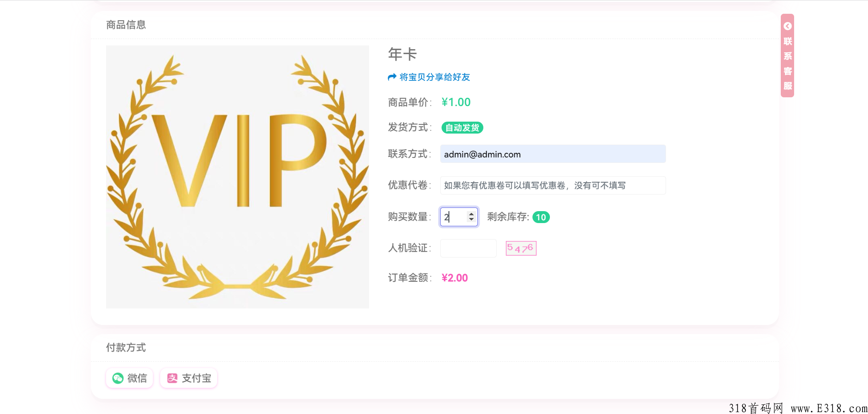868x414 pixels.
Task: Focus the coupon code input field
Action: pyautogui.click(x=553, y=185)
